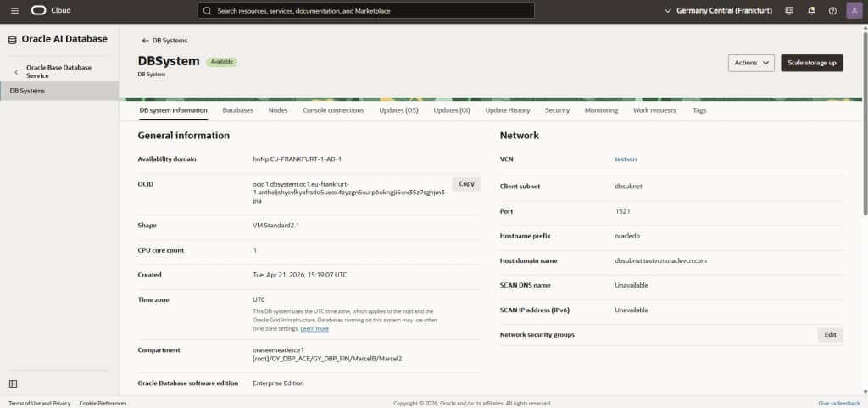Click the Available status badge

pos(221,62)
